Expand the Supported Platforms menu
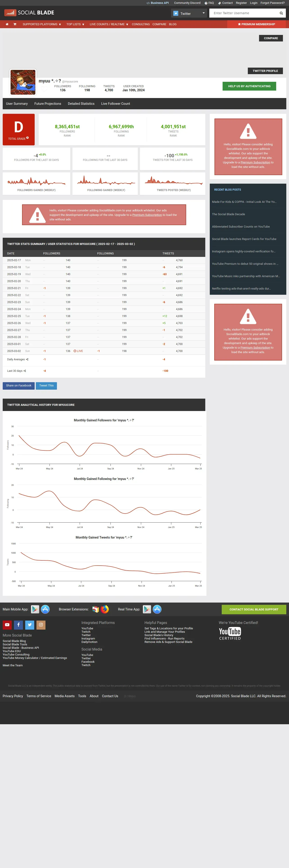The image size is (289, 868). [x=42, y=24]
